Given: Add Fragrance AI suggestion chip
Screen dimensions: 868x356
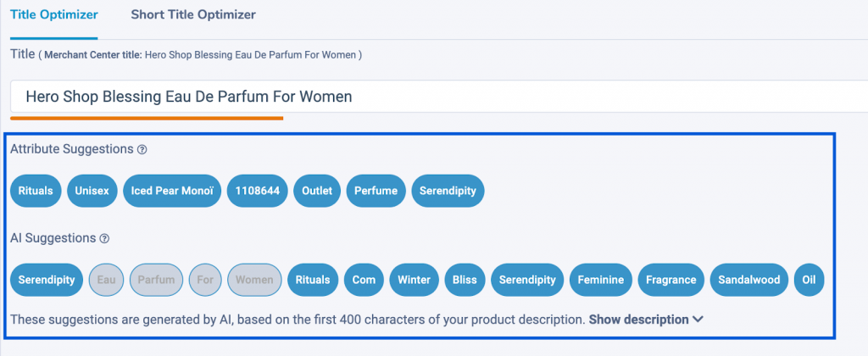Looking at the screenshot, I should [671, 280].
